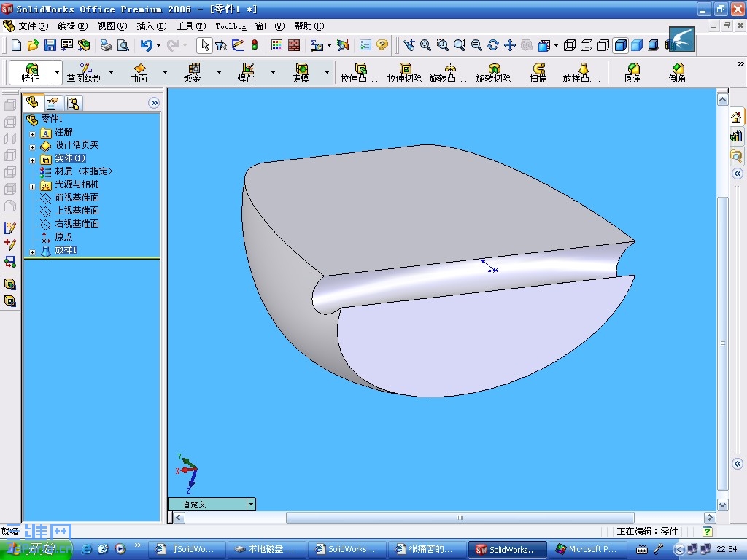Switch to Wireframe display mode
The width and height of the screenshot is (747, 560).
[x=570, y=45]
